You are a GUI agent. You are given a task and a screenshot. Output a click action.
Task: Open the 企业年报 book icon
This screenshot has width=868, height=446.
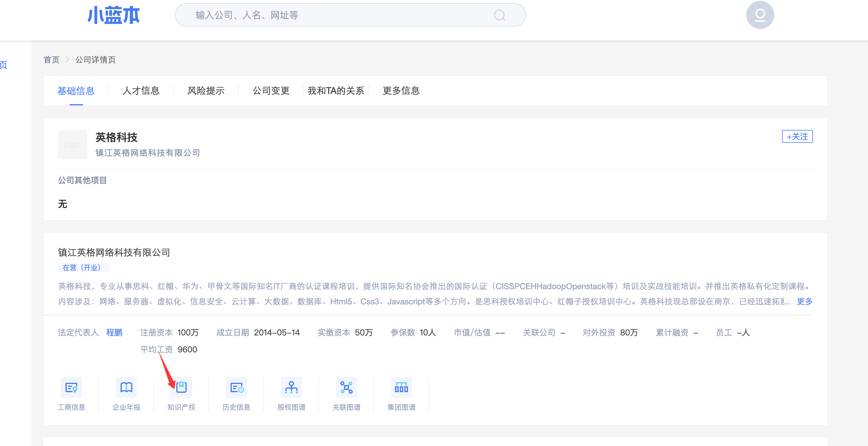(x=126, y=387)
